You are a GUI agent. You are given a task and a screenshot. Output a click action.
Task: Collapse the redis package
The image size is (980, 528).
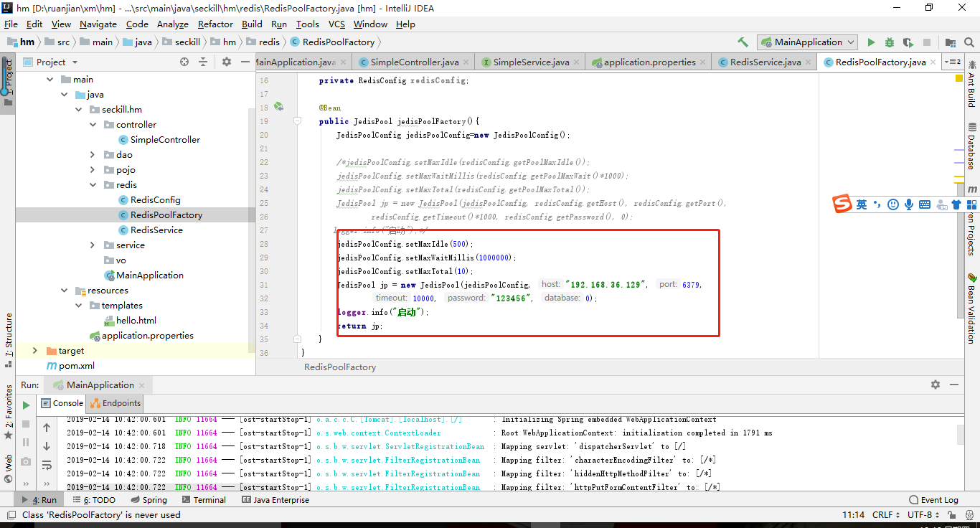click(x=93, y=185)
